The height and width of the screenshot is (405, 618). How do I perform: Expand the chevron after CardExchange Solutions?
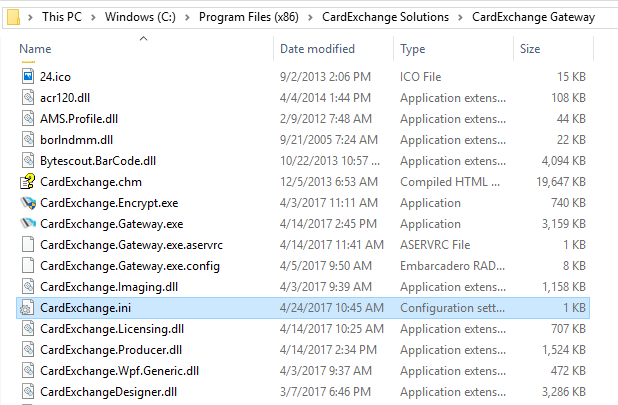460,17
